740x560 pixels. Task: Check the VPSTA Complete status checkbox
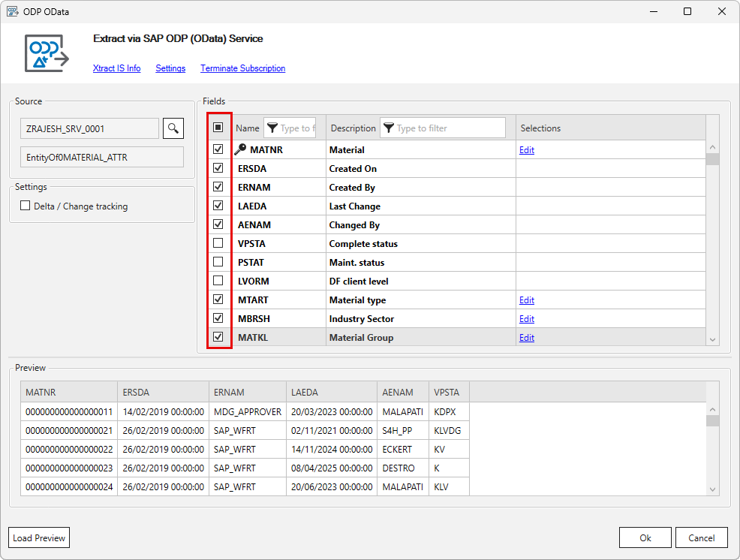218,243
